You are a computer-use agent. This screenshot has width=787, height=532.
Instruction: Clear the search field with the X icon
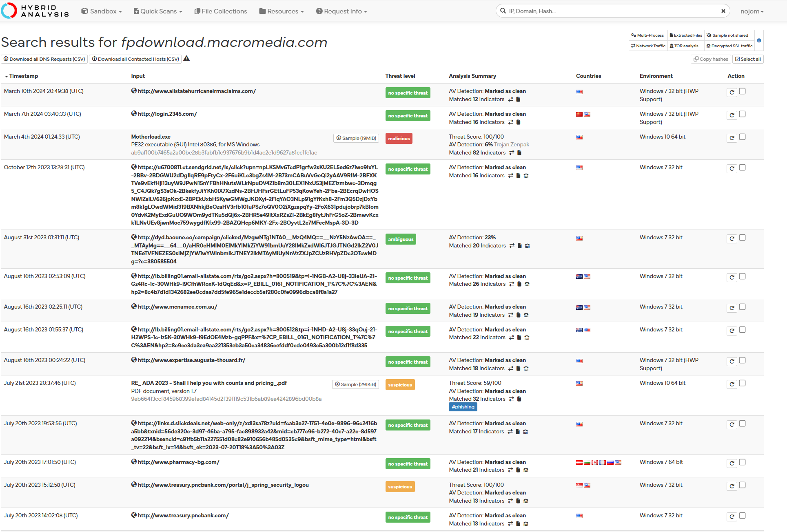(x=723, y=11)
